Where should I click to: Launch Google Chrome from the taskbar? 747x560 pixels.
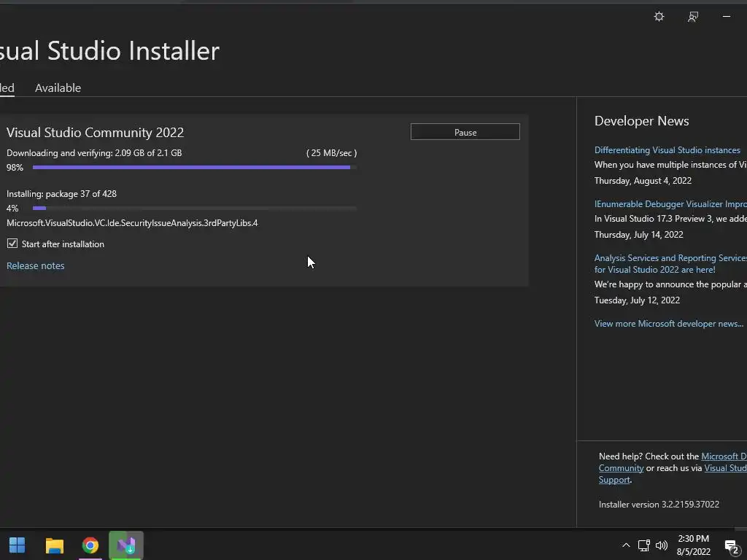[90, 545]
